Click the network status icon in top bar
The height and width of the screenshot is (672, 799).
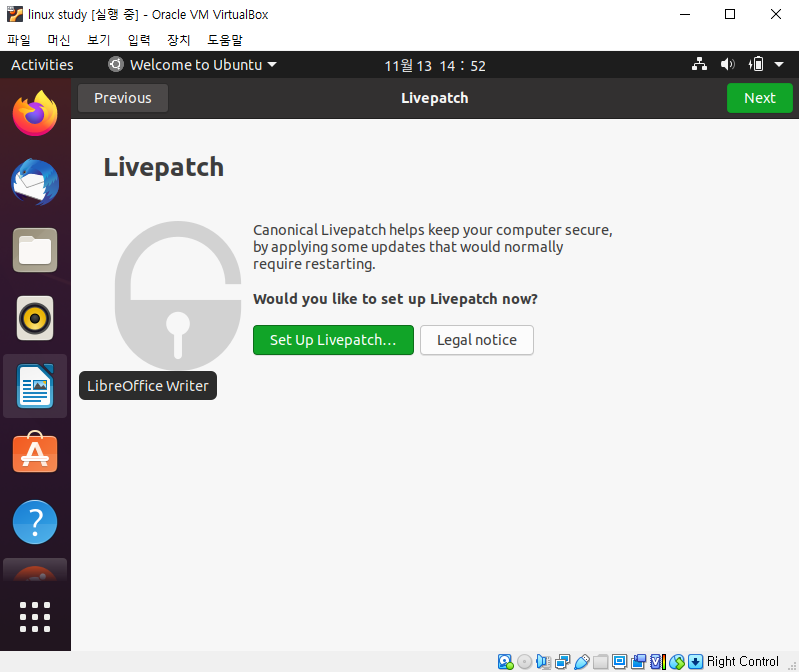pos(699,65)
